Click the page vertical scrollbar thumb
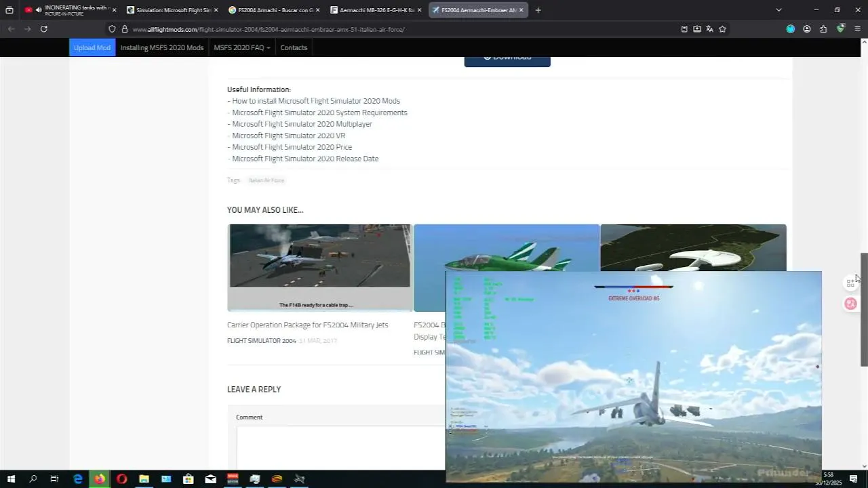The width and height of the screenshot is (868, 488). [x=864, y=310]
